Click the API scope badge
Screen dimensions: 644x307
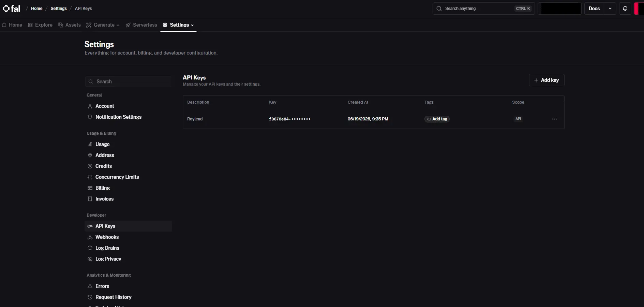(x=518, y=119)
